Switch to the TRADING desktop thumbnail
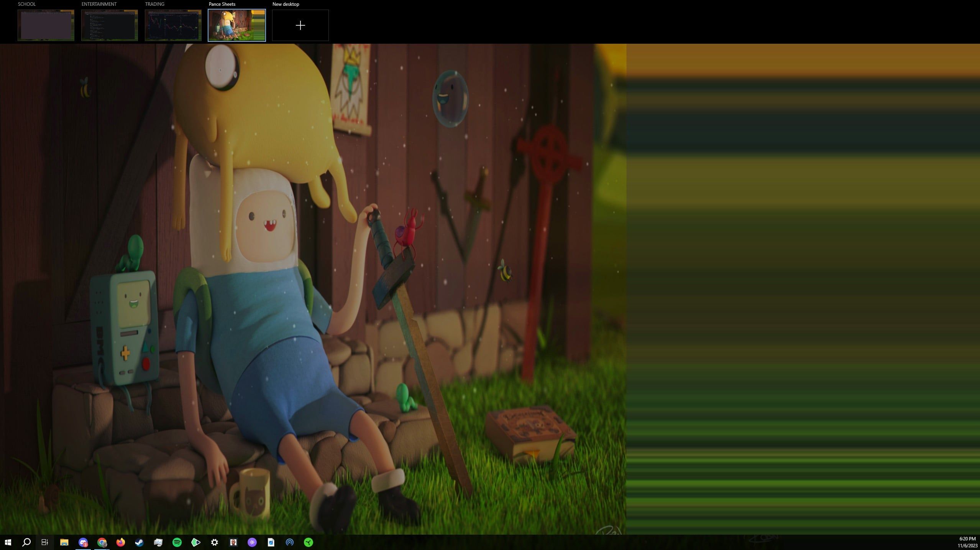This screenshot has height=550, width=980. (173, 25)
